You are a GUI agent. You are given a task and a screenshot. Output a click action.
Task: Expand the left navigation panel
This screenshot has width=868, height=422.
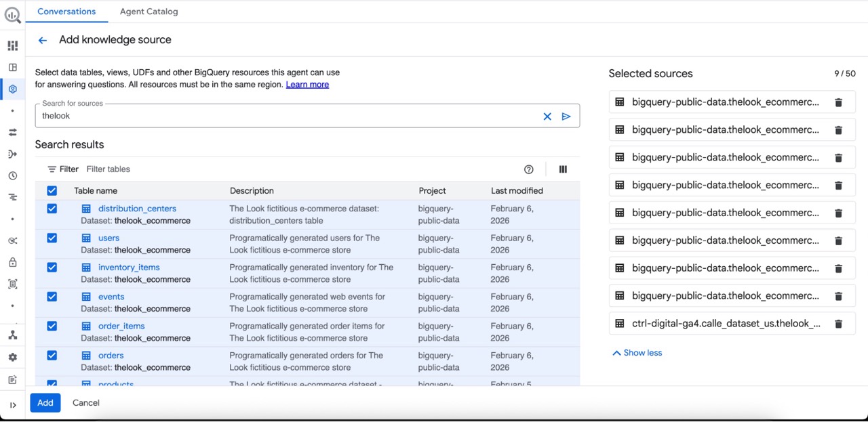coord(12,405)
